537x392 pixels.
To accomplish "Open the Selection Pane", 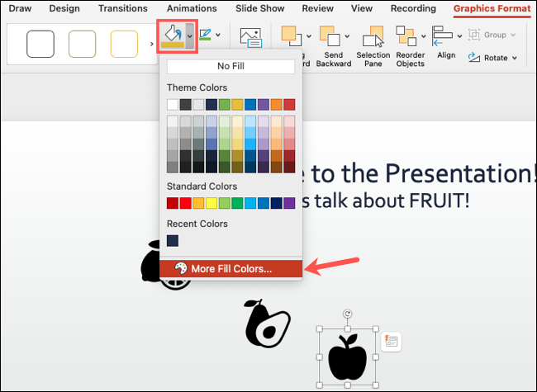I will click(372, 35).
